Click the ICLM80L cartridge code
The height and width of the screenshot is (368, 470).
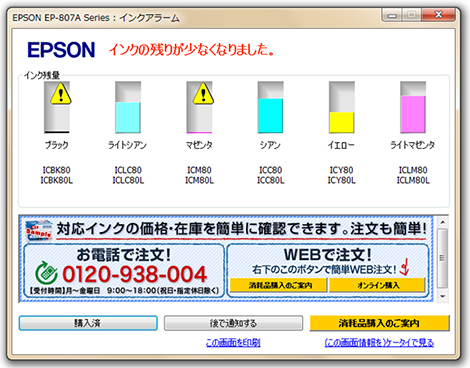(x=413, y=180)
